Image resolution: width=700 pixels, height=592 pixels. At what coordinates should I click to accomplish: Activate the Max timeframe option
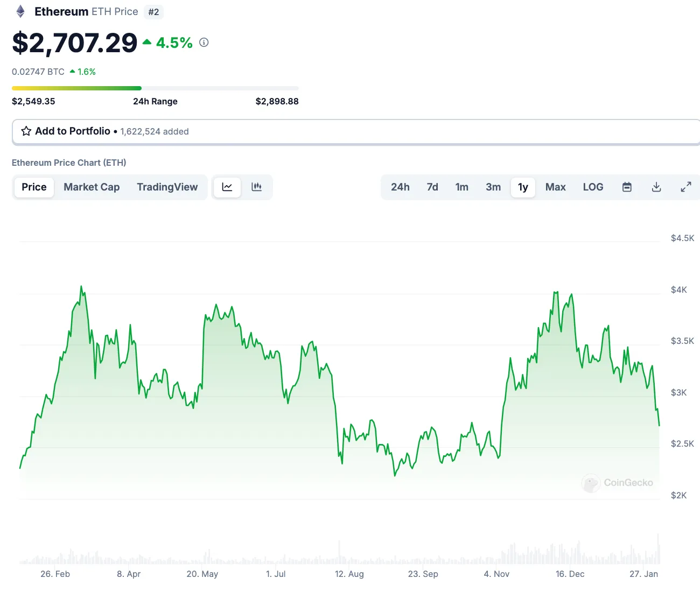[x=555, y=187]
